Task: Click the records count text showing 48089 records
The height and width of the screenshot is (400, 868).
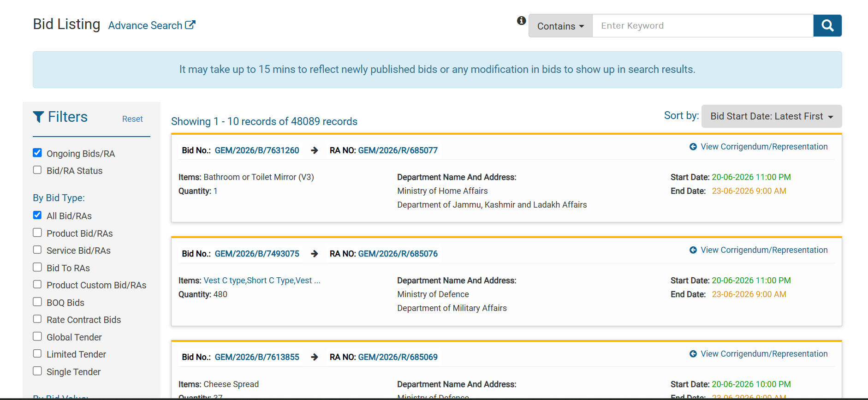Action: [x=264, y=121]
